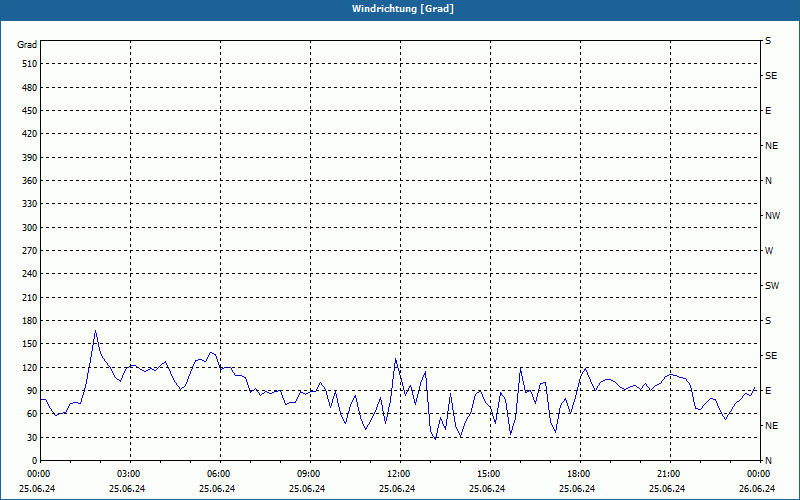The height and width of the screenshot is (500, 800).
Task: Click the SW compass label
Action: [772, 286]
